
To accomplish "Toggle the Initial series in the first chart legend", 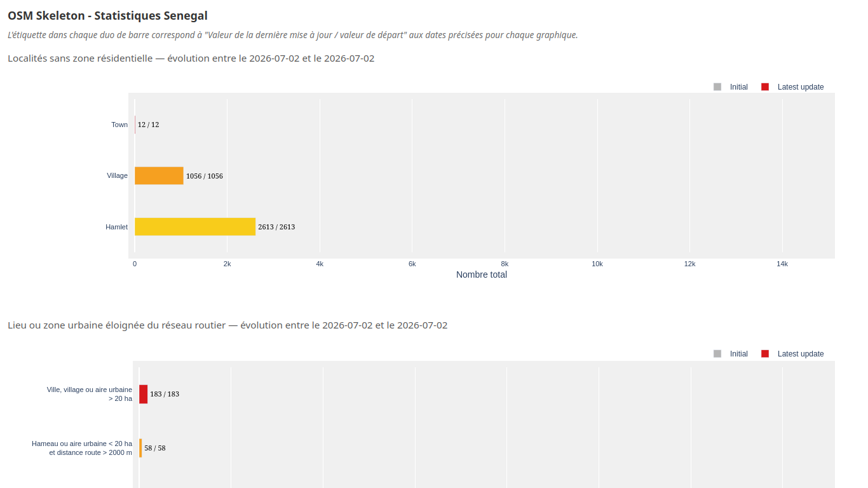I will click(x=731, y=87).
